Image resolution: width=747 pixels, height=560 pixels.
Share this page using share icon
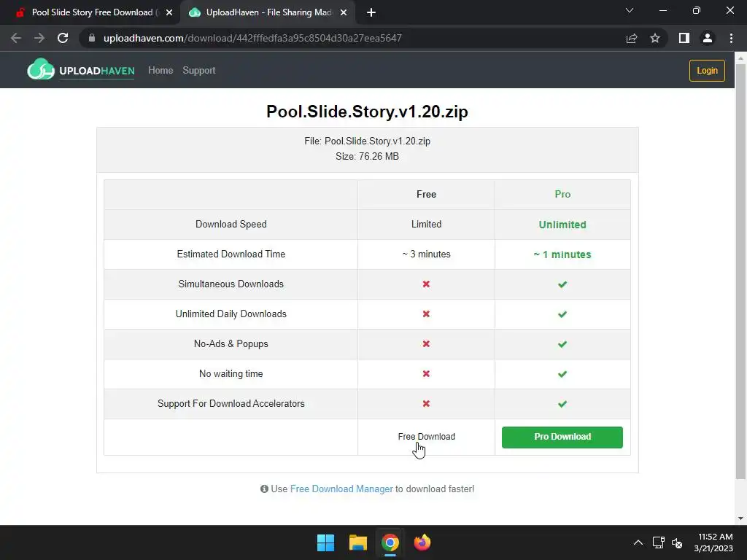tap(632, 38)
